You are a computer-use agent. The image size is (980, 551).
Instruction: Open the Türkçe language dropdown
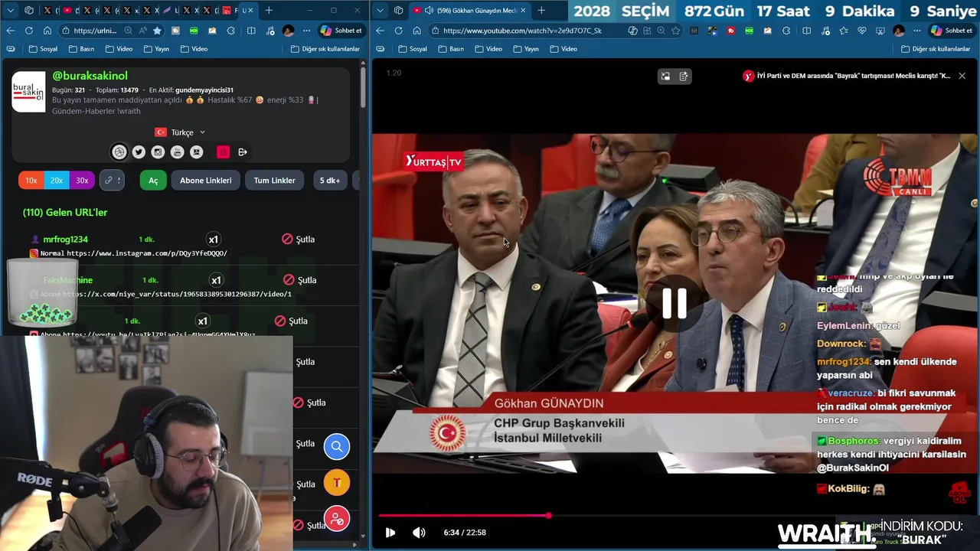[x=180, y=132]
